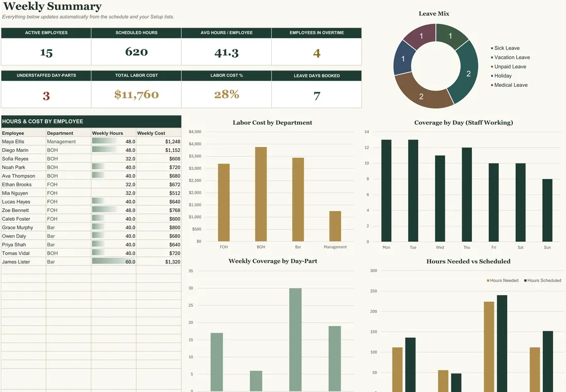Select the Ava Thompson employee cell
The width and height of the screenshot is (566, 392).
tap(24, 176)
